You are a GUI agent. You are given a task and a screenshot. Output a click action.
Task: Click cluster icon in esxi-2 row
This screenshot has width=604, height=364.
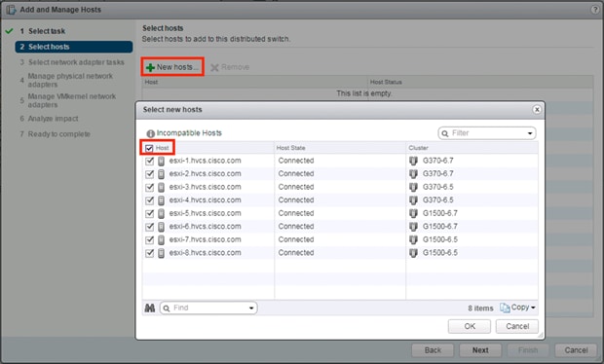[413, 174]
